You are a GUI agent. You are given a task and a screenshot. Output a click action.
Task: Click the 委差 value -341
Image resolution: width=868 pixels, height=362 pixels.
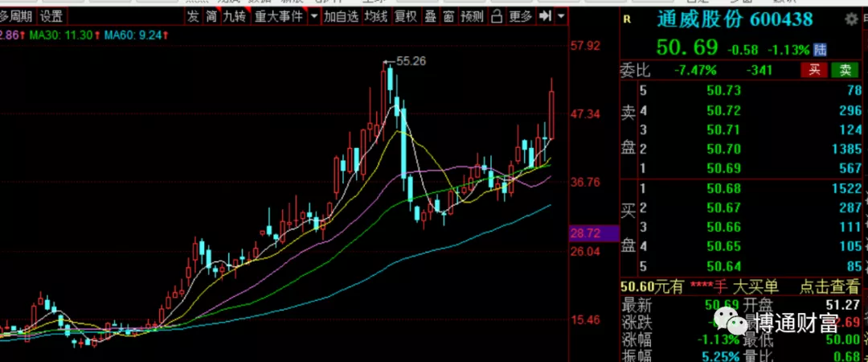coord(758,71)
